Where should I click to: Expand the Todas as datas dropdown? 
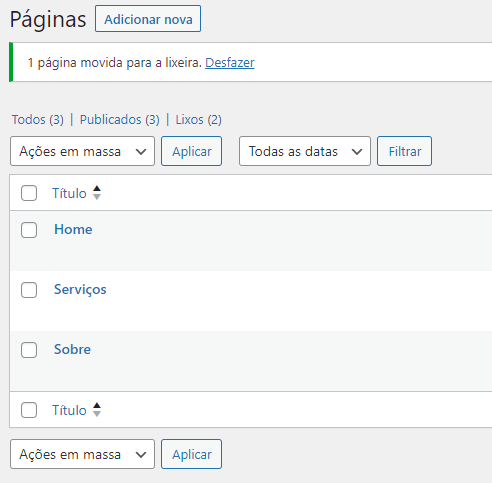click(305, 151)
